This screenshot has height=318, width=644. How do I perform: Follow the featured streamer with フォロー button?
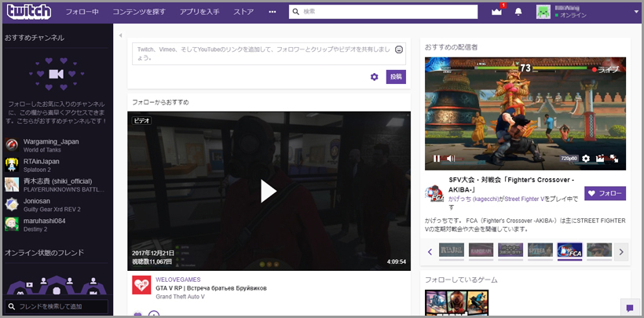[605, 193]
